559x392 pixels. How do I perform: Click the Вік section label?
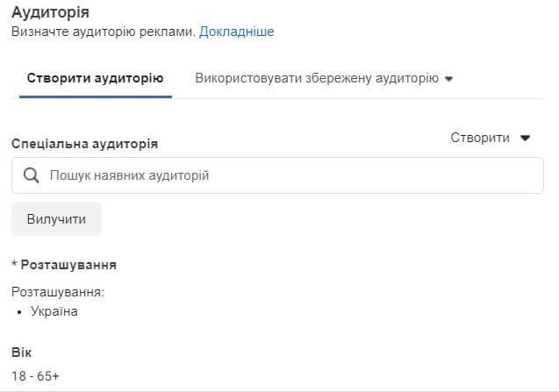(21, 353)
